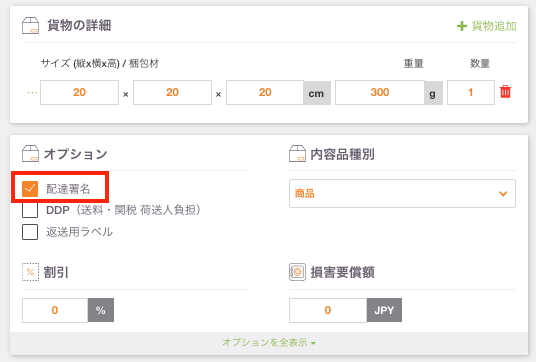Click the 割引 percent input field
The width and height of the screenshot is (536, 362).
click(x=55, y=310)
